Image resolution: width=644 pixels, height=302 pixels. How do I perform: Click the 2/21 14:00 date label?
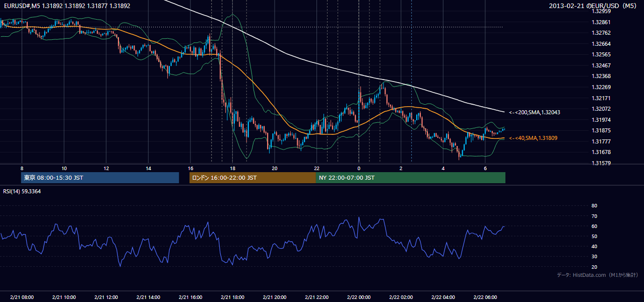pyautogui.click(x=148, y=297)
